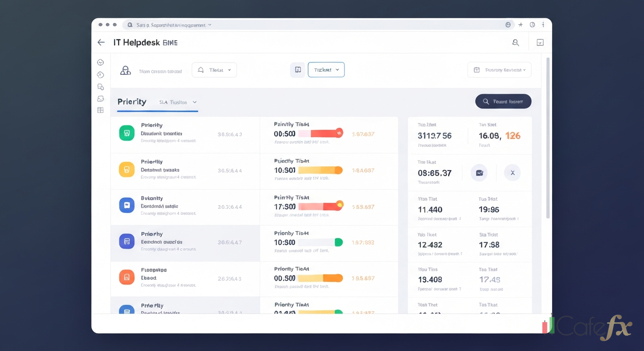Open the calendar icon beside the Ticket dropdown
Screen dimensions: 644x351
[x=297, y=69]
